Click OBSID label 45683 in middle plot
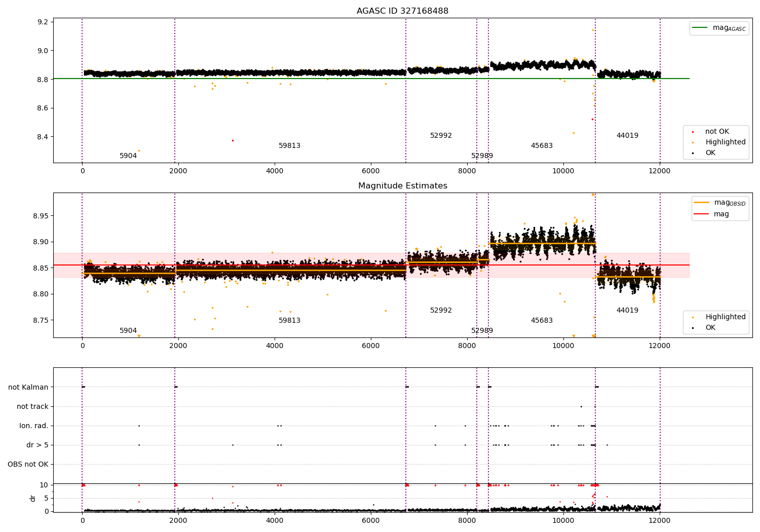The image size is (760, 532). [542, 321]
